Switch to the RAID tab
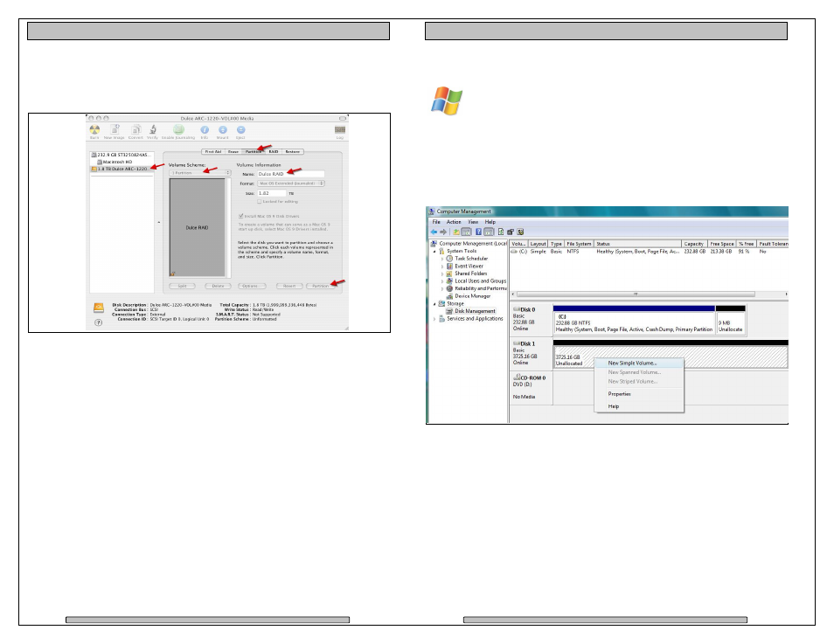 click(x=274, y=151)
